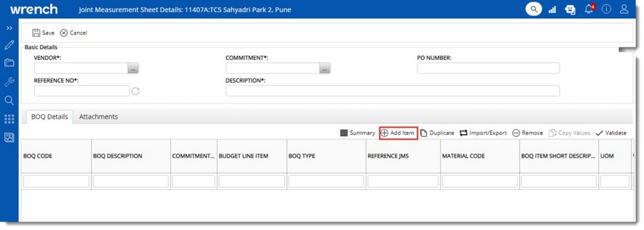View notifications from the bell icon

589,9
